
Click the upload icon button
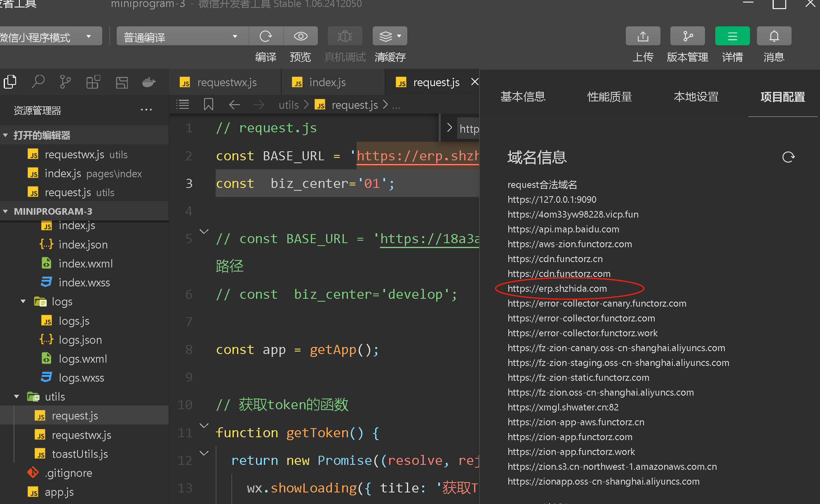tap(643, 36)
